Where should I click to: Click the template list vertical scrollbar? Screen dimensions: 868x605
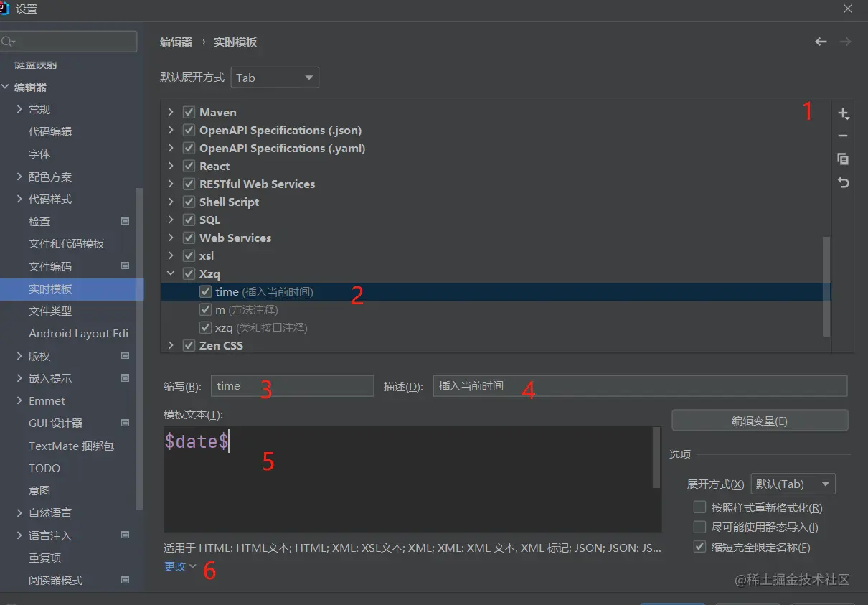pos(826,286)
